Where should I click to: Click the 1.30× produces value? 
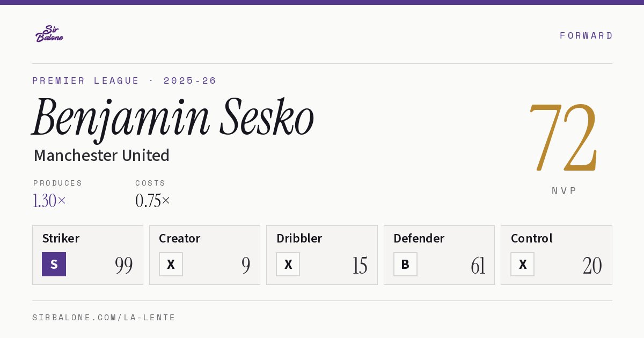49,201
